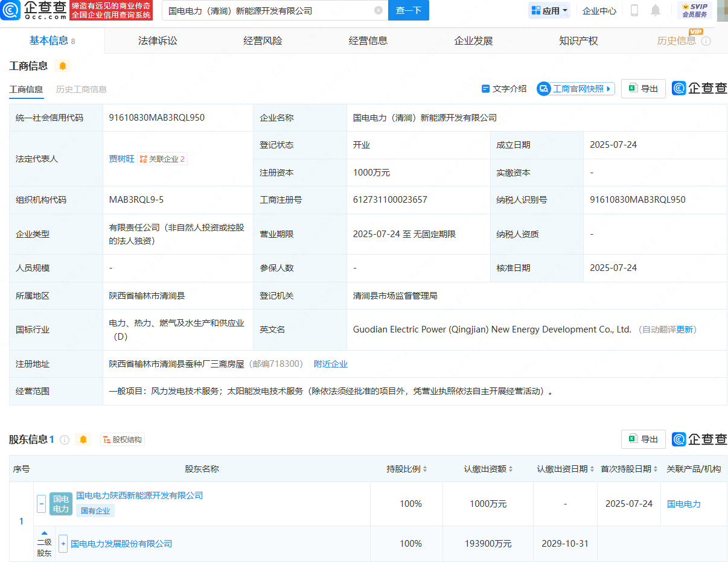Click user avatar at top right
The width and height of the screenshot is (728, 563).
(x=722, y=10)
